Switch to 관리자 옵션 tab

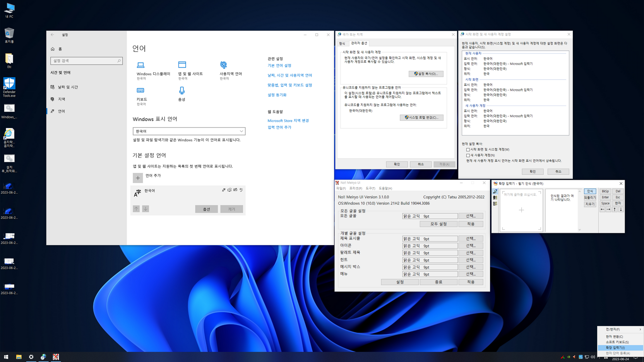pos(359,43)
